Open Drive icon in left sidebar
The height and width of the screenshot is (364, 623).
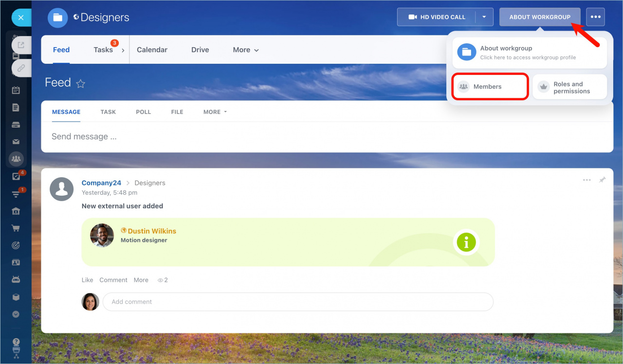click(16, 125)
